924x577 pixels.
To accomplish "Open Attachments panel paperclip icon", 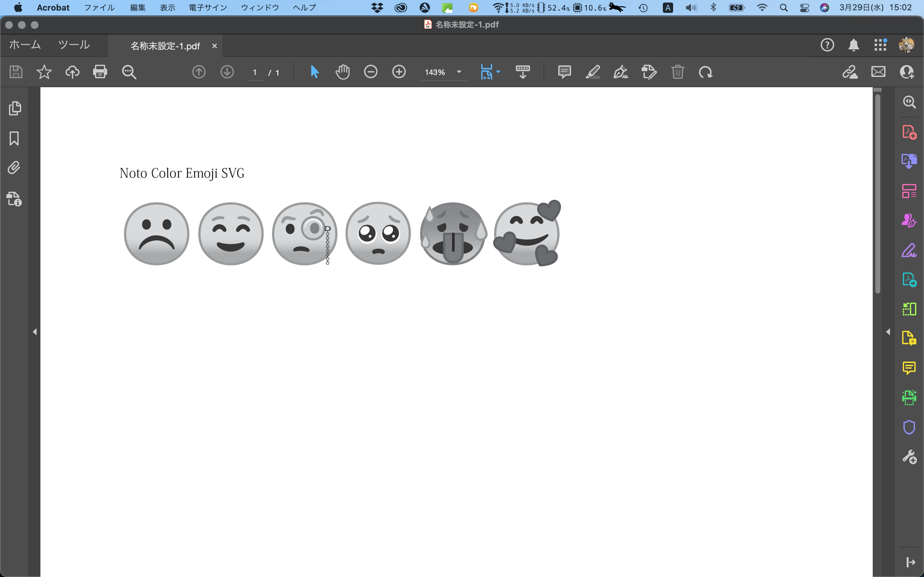I will click(14, 168).
